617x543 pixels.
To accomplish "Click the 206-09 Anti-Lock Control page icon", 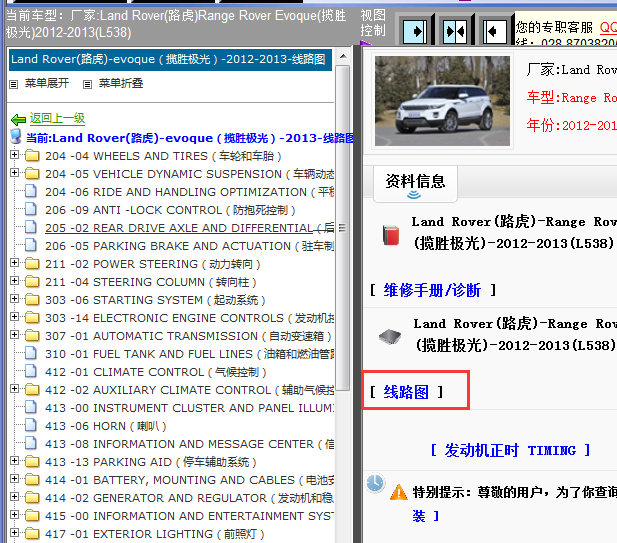I will click(31, 209).
